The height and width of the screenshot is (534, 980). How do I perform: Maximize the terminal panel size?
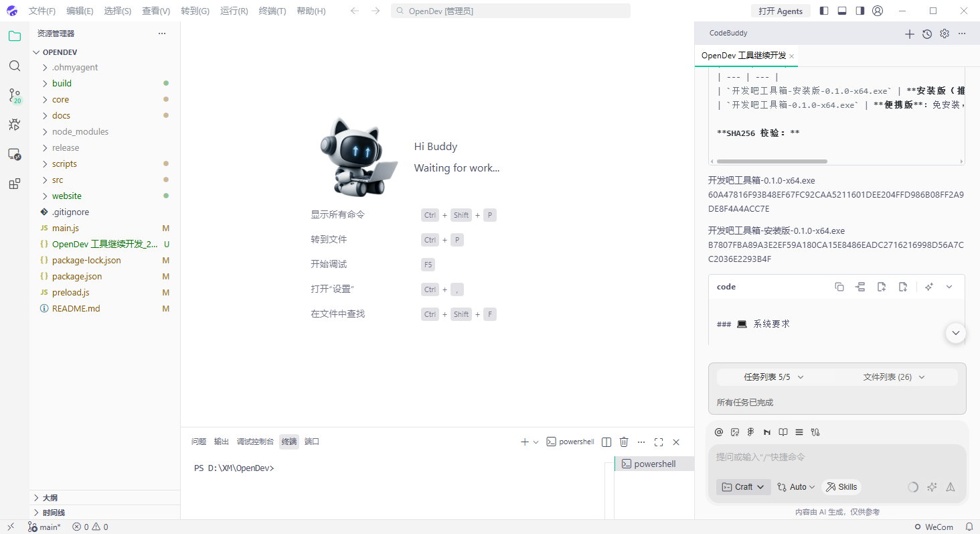point(659,442)
